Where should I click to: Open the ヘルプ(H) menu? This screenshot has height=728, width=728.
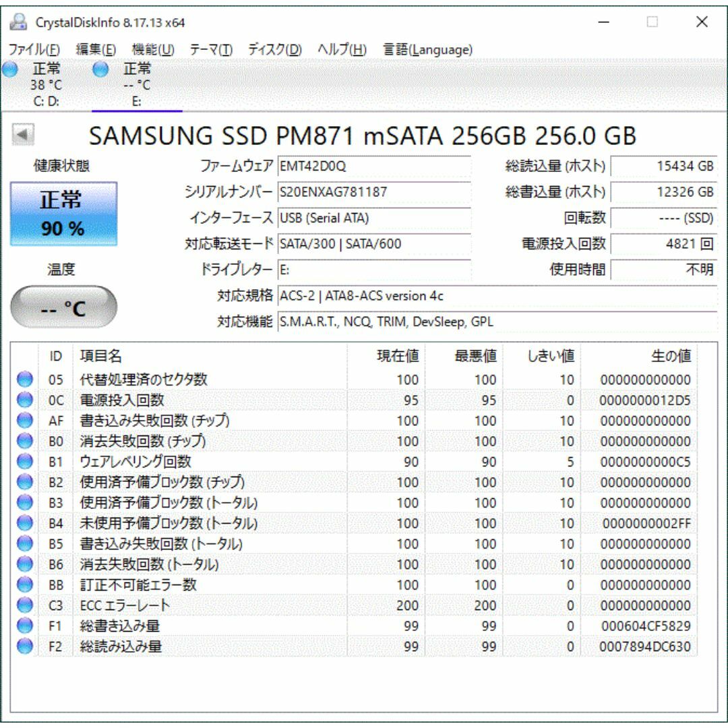pyautogui.click(x=342, y=49)
